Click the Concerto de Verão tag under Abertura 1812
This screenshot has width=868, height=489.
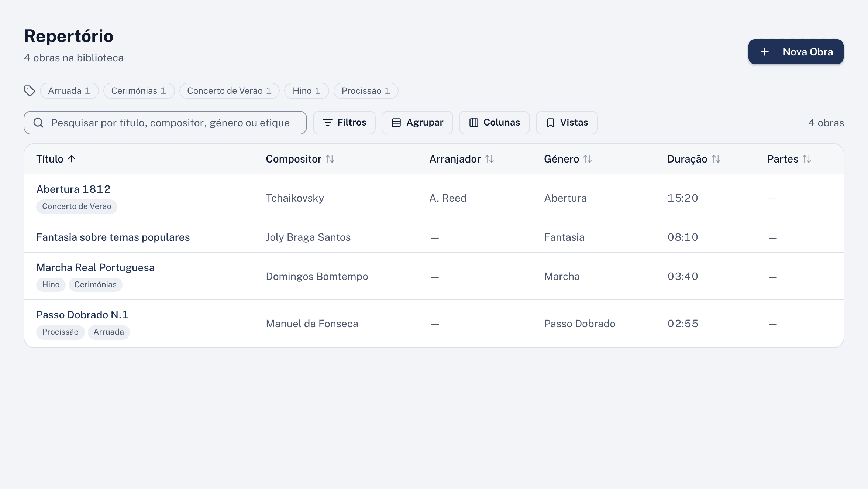77,206
